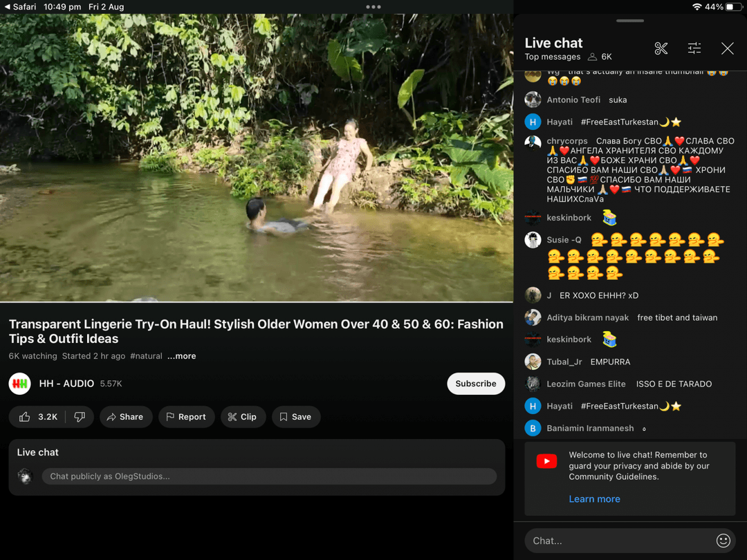Save the video to a playlist

[x=295, y=417]
